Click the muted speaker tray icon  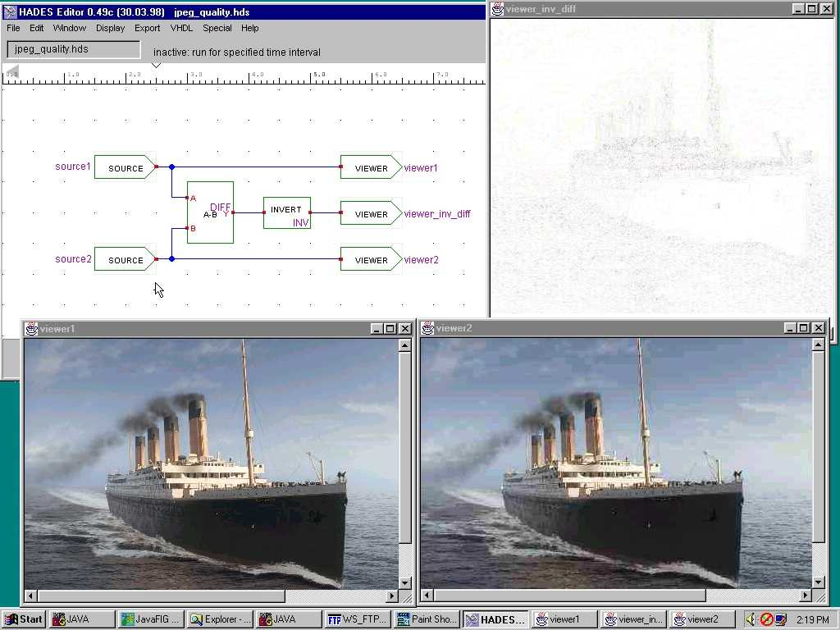point(751,619)
